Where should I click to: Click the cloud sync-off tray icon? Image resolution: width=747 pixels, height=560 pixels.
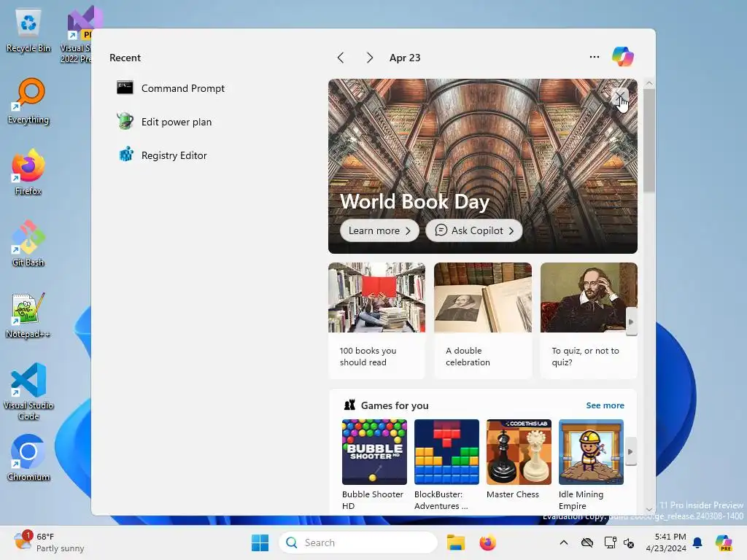click(587, 542)
